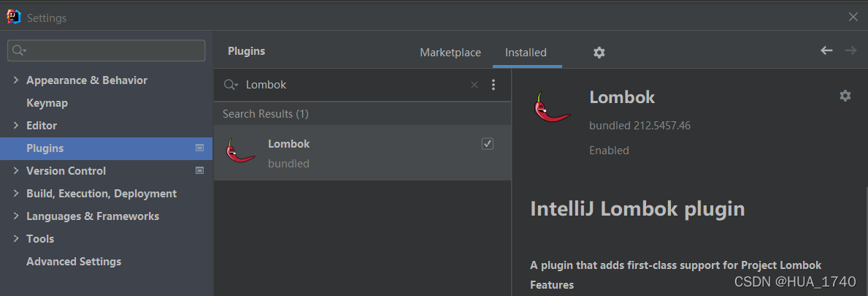Click the plugin search magnifier icon
Viewport: 868px width, 296px height.
[231, 85]
